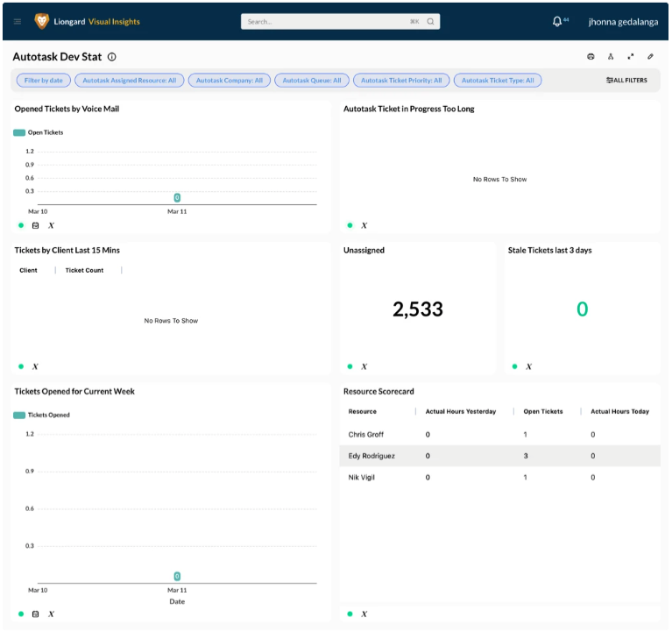Image resolution: width=672 pixels, height=632 pixels.
Task: Open the hamburger navigation menu
Action: coord(18,21)
